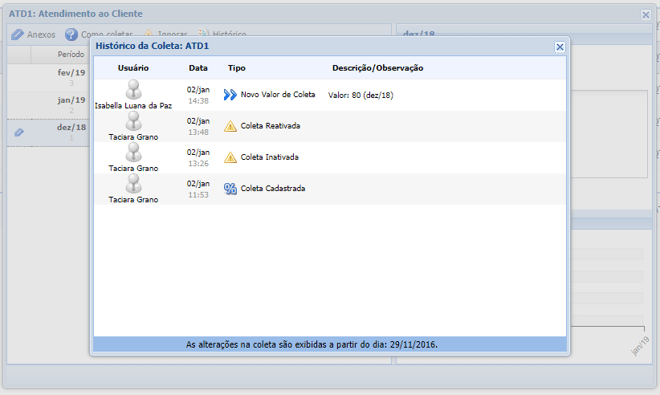The image size is (660, 395).
Task: Click the Valor: 80 (dez/18) description
Action: point(361,95)
